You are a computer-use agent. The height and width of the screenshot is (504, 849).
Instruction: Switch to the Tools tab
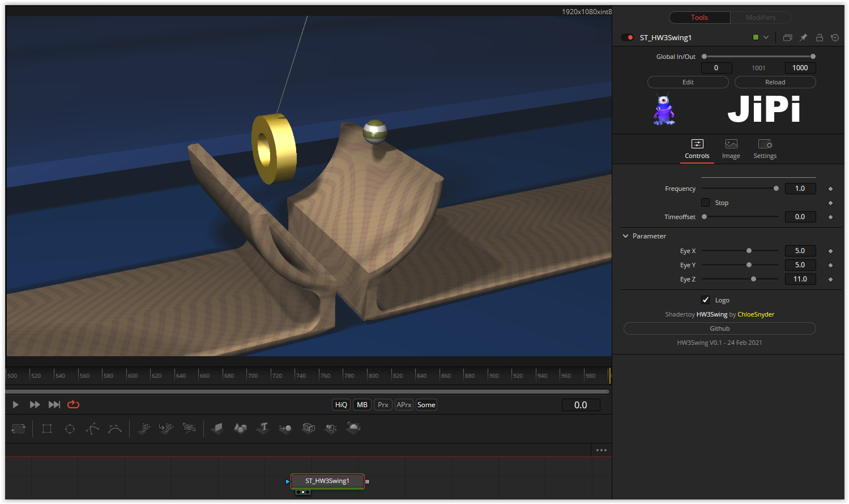coord(699,18)
